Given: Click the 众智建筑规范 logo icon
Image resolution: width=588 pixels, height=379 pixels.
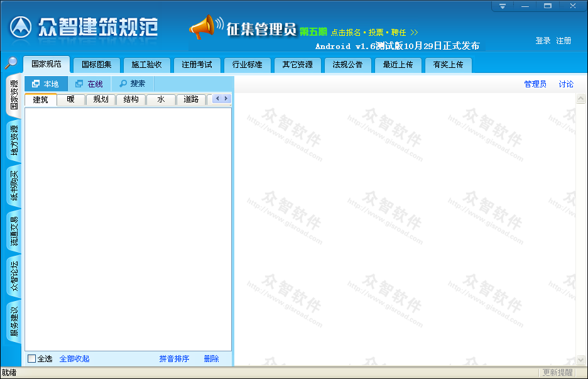Looking at the screenshot, I should point(20,27).
